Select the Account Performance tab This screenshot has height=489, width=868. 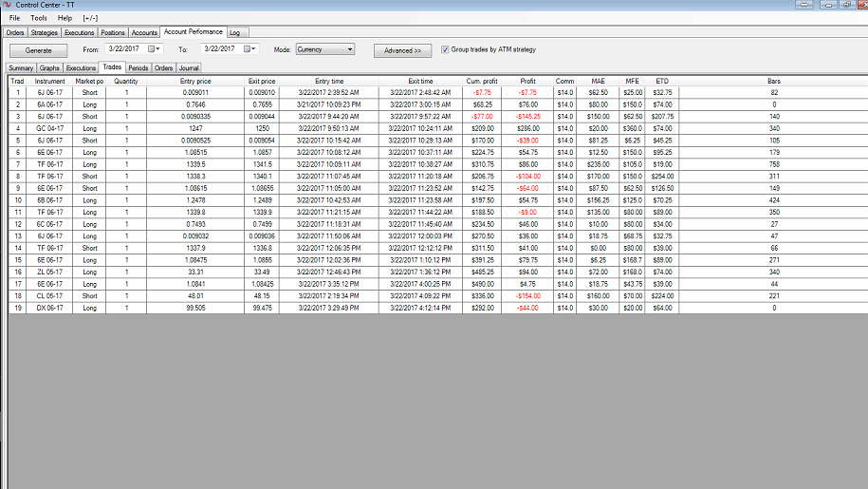click(194, 31)
